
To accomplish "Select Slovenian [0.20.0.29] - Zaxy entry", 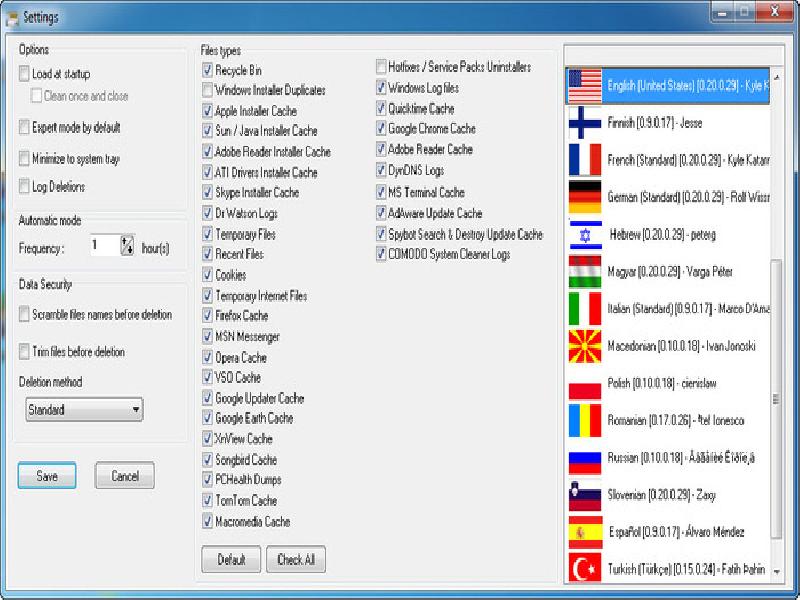I will [x=668, y=495].
